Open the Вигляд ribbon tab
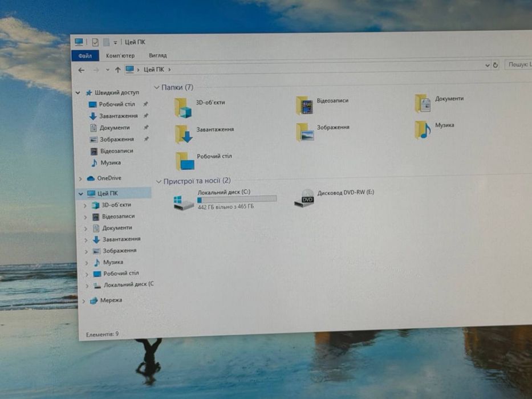Image resolution: width=532 pixels, height=399 pixels. pos(158,55)
